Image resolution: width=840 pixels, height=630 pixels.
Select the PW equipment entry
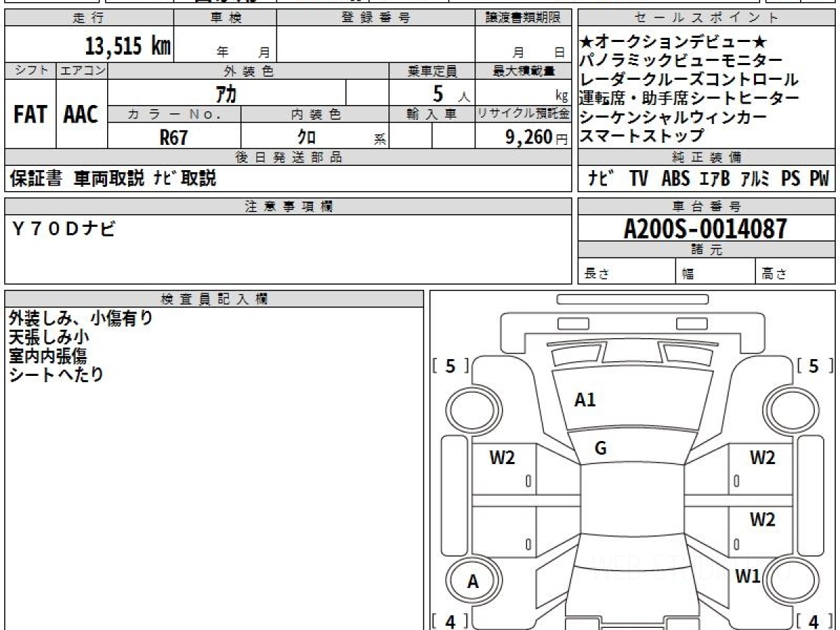(x=819, y=178)
